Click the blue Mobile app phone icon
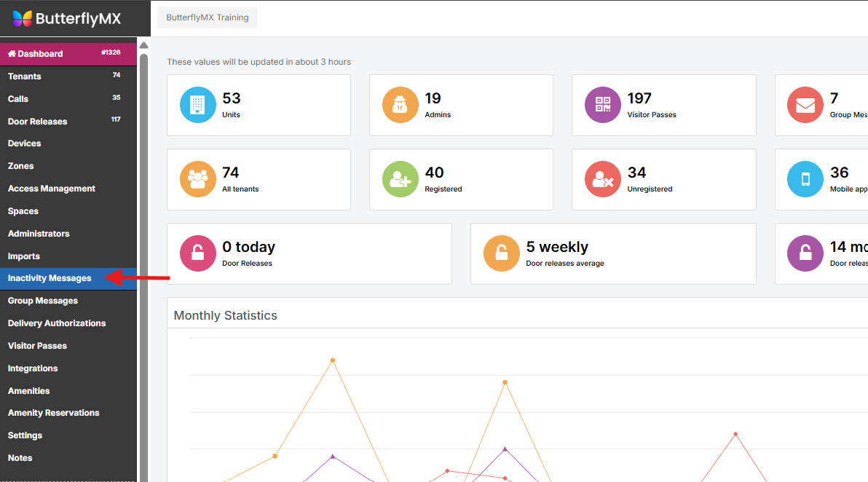The image size is (868, 482). pos(805,179)
